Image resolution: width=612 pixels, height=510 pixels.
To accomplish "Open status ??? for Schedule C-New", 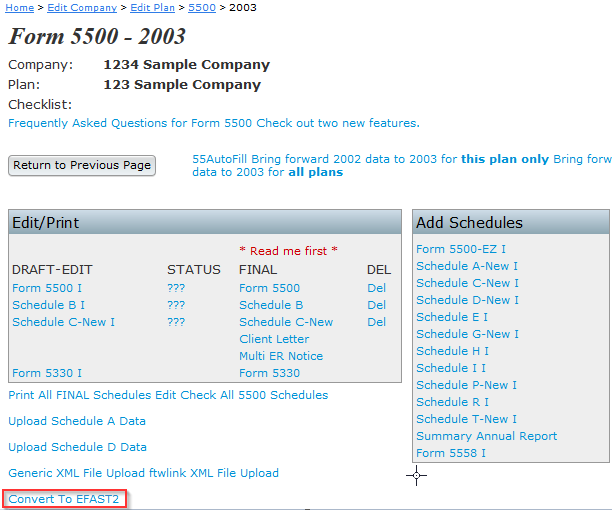I will pyautogui.click(x=176, y=322).
